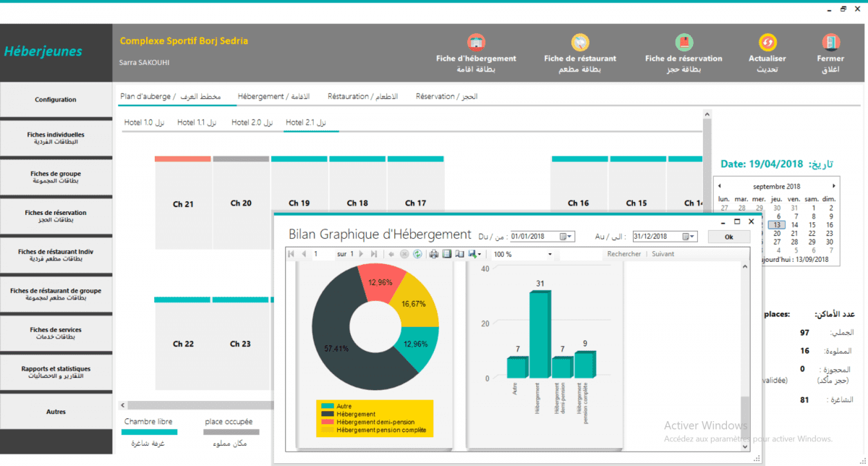Viewport: 868px width, 466px height.
Task: Open zoom level 100 % dropdown
Action: pos(550,255)
